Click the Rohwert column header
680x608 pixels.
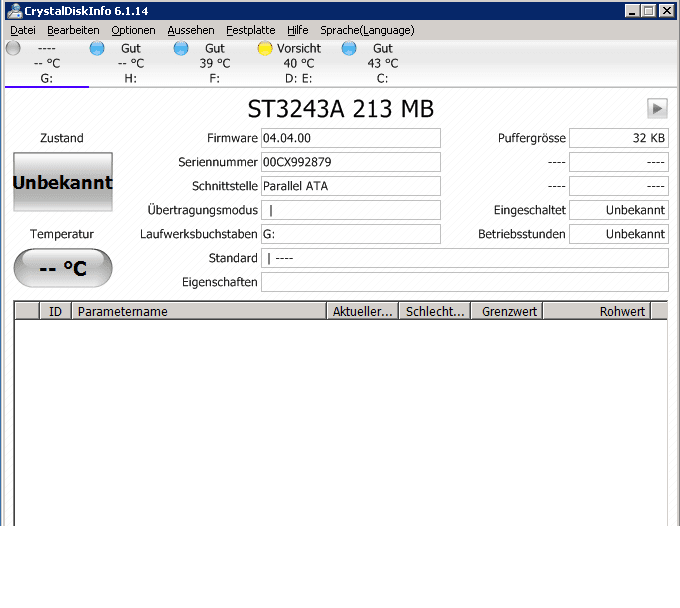coord(597,311)
